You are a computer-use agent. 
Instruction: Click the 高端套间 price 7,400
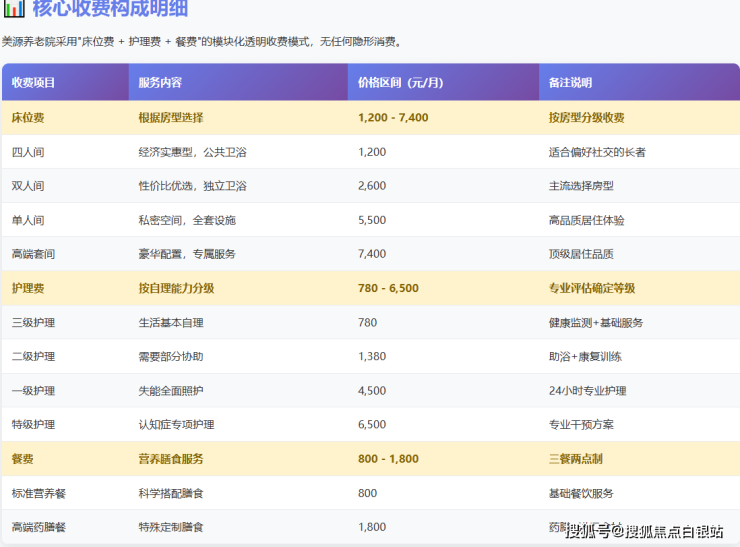[x=372, y=254]
